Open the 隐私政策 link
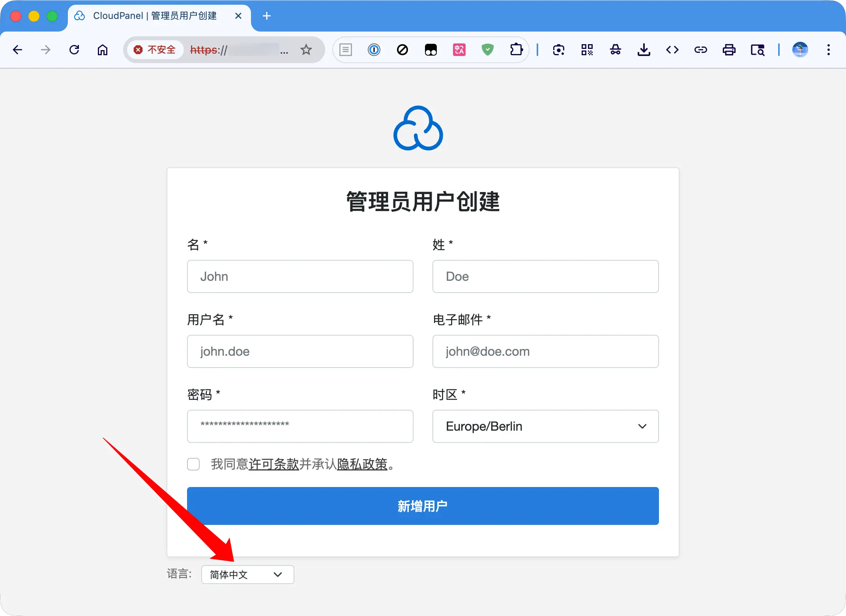Image resolution: width=846 pixels, height=616 pixels. tap(363, 465)
